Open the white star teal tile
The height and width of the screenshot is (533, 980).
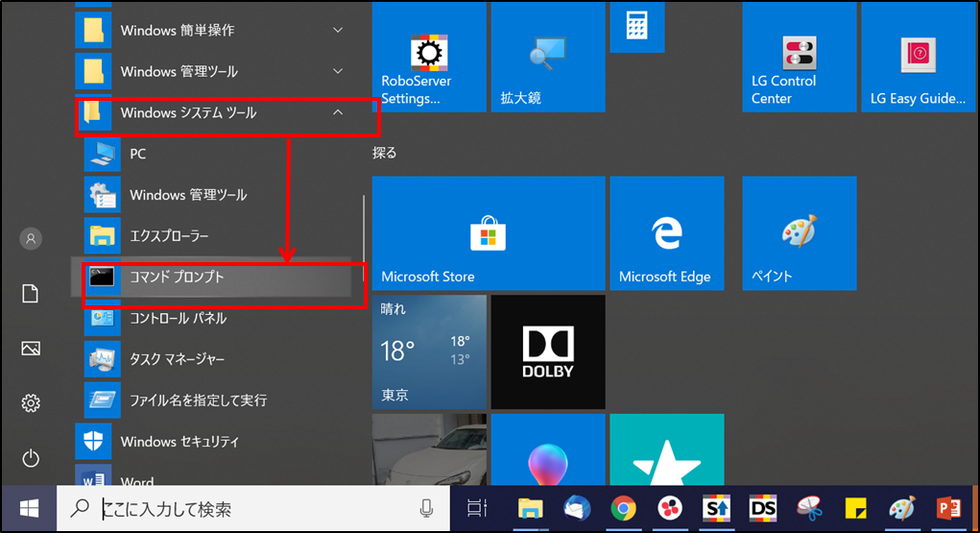(666, 449)
